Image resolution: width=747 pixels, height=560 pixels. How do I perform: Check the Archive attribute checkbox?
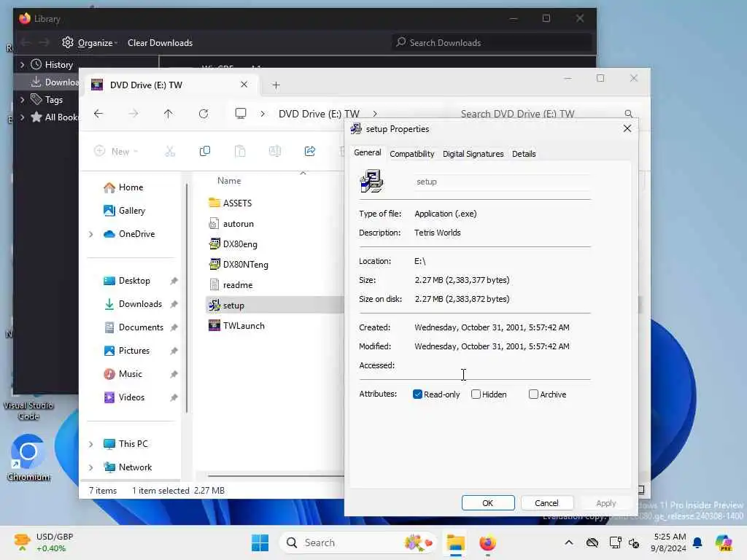(x=533, y=394)
